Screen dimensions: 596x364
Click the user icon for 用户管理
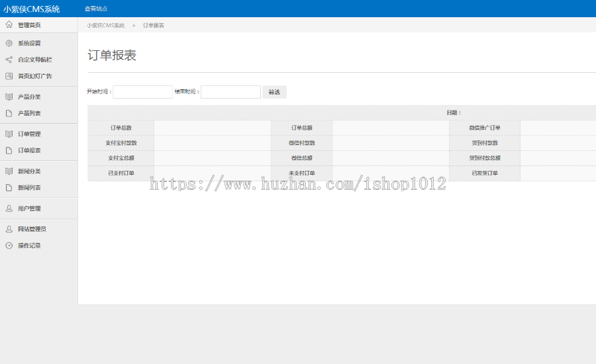9,208
